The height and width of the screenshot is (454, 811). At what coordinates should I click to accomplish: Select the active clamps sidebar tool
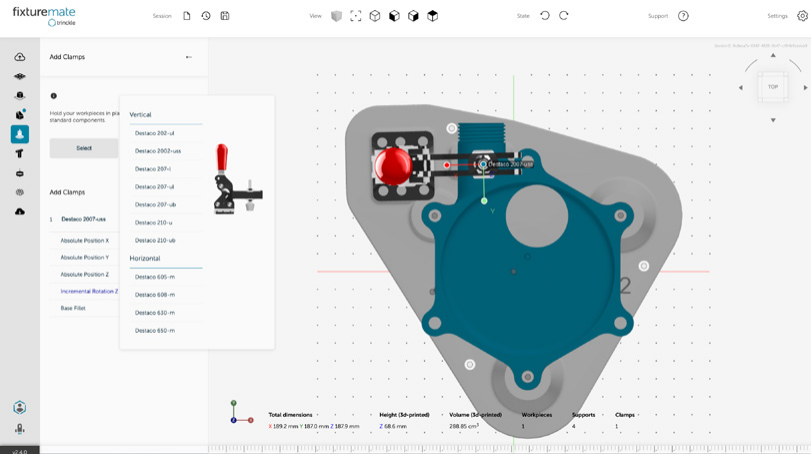tap(20, 134)
